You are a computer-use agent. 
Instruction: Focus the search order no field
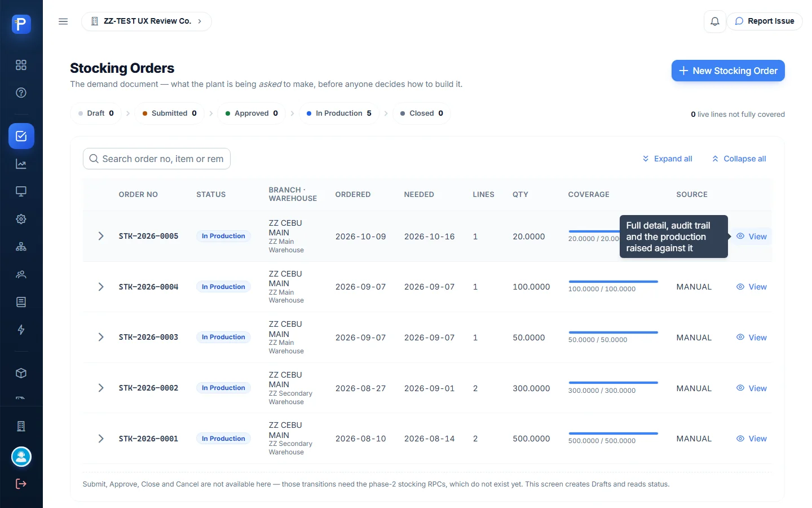(x=157, y=159)
